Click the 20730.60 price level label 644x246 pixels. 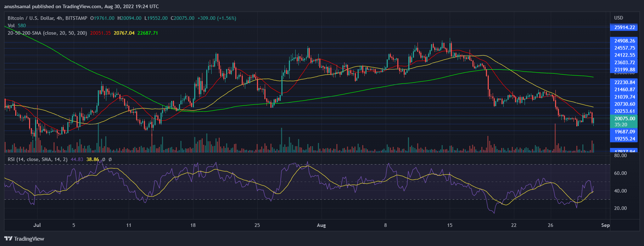pyautogui.click(x=625, y=104)
